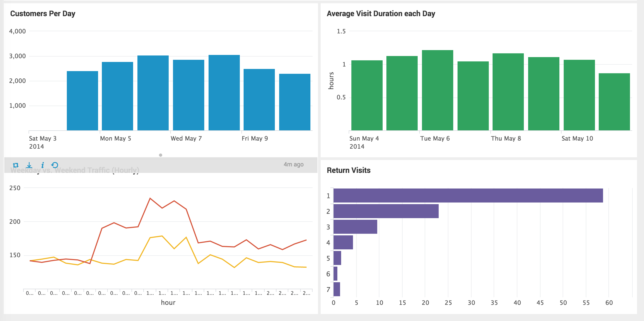Click the '25' x-axis value in Return Visits
This screenshot has width=644, height=321.
[x=448, y=303]
